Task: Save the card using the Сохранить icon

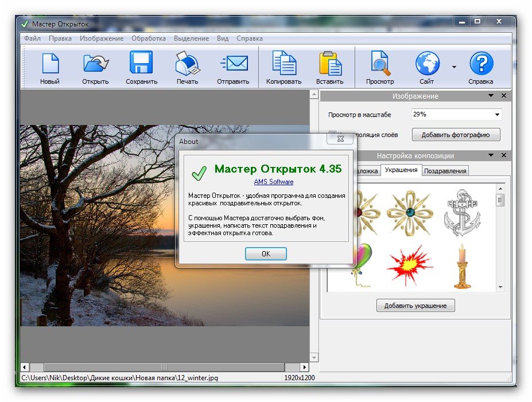Action: (x=141, y=64)
